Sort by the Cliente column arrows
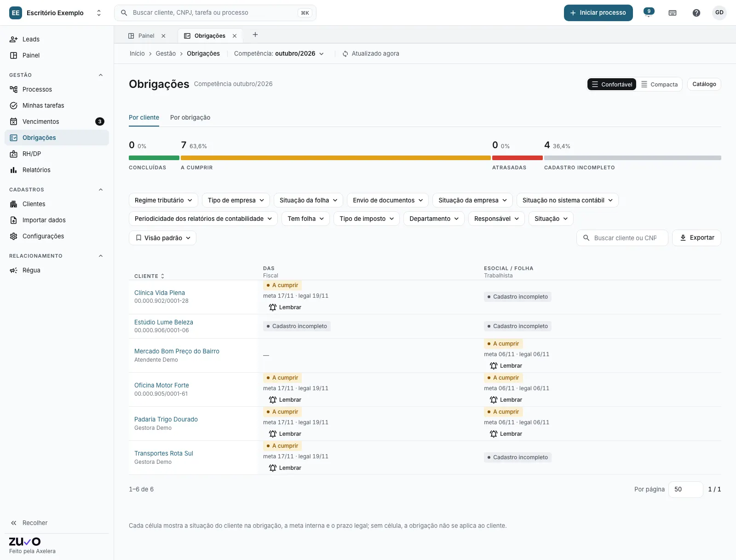 (162, 276)
